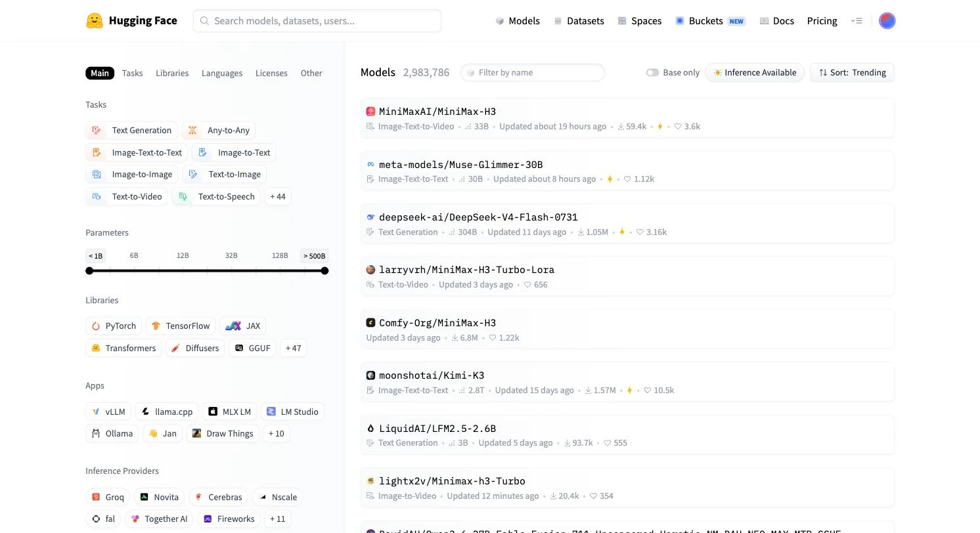Filter apps by vLLM

point(108,412)
